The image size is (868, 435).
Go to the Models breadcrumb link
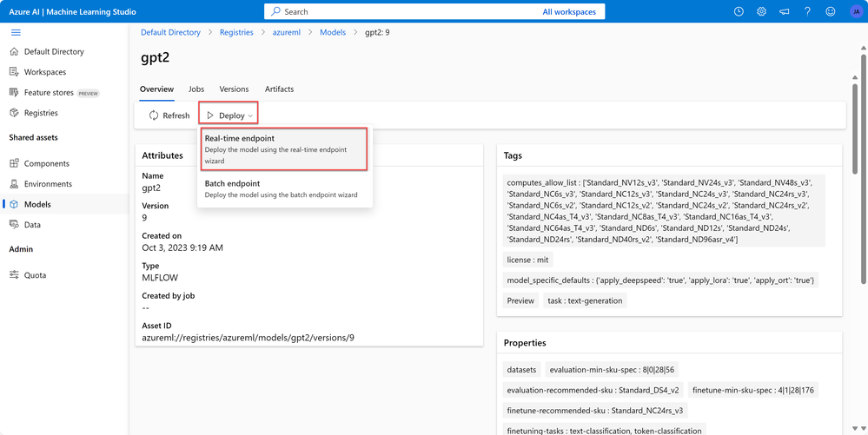click(333, 33)
